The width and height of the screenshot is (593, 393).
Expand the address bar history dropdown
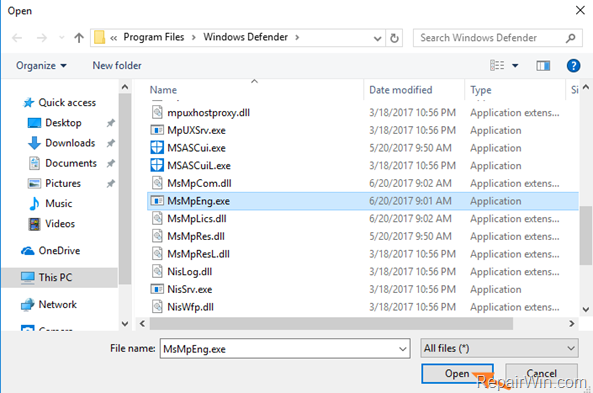click(377, 38)
